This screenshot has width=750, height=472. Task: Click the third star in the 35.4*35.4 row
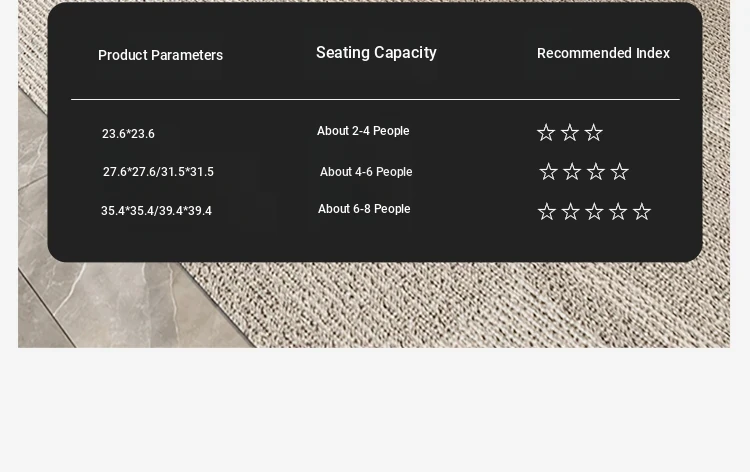(594, 211)
